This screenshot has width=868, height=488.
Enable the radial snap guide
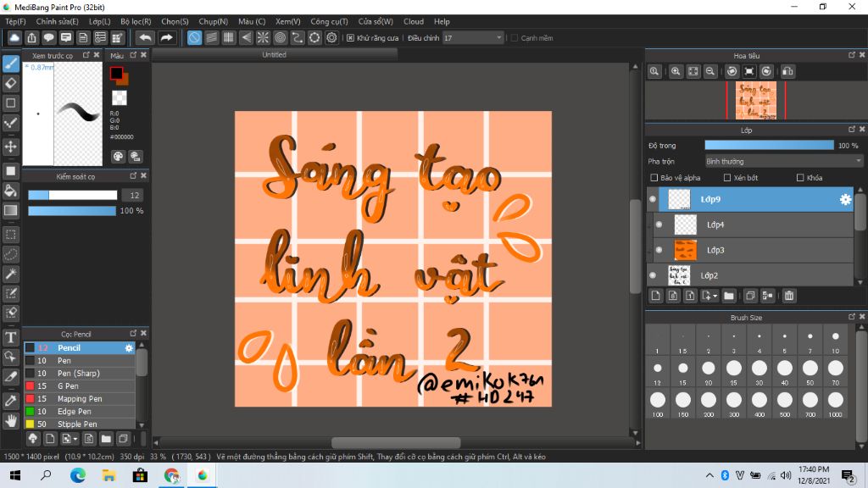coord(263,37)
